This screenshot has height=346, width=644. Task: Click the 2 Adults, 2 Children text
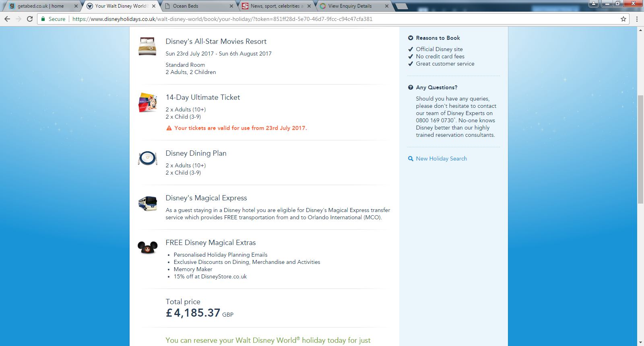point(191,72)
